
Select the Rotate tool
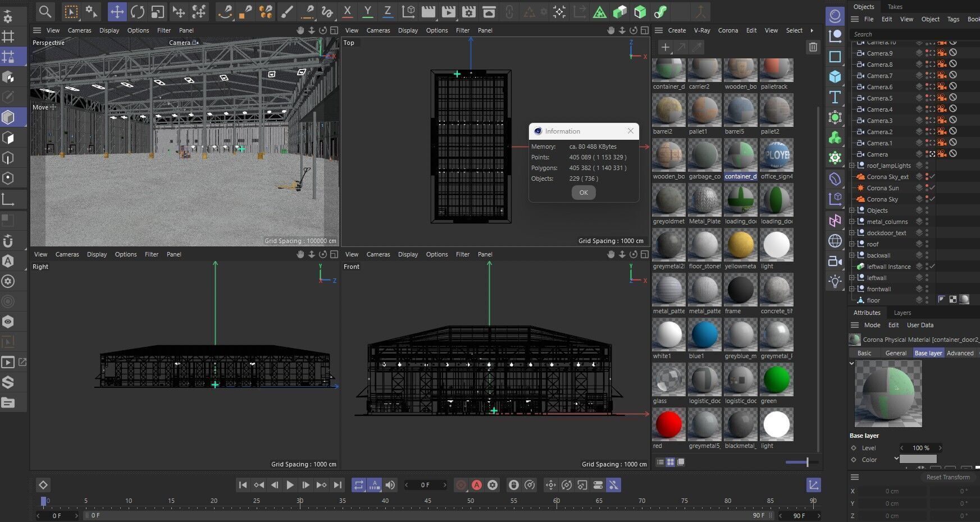click(137, 11)
